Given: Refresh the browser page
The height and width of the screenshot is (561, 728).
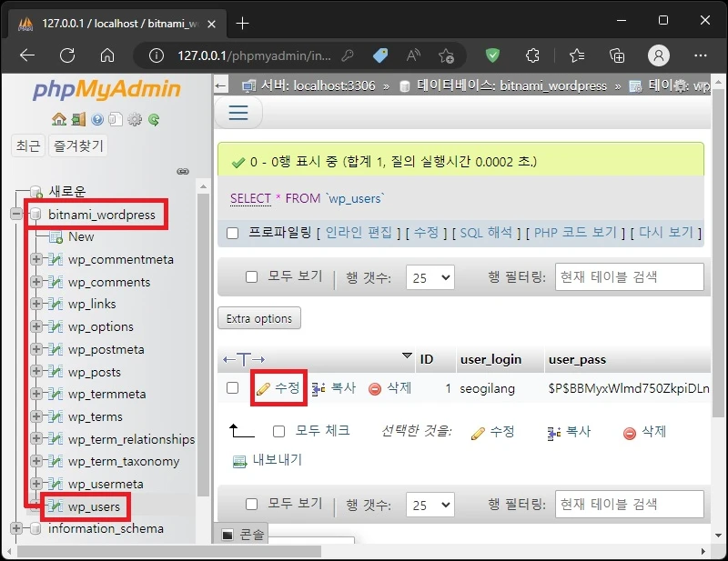Looking at the screenshot, I should pyautogui.click(x=67, y=55).
